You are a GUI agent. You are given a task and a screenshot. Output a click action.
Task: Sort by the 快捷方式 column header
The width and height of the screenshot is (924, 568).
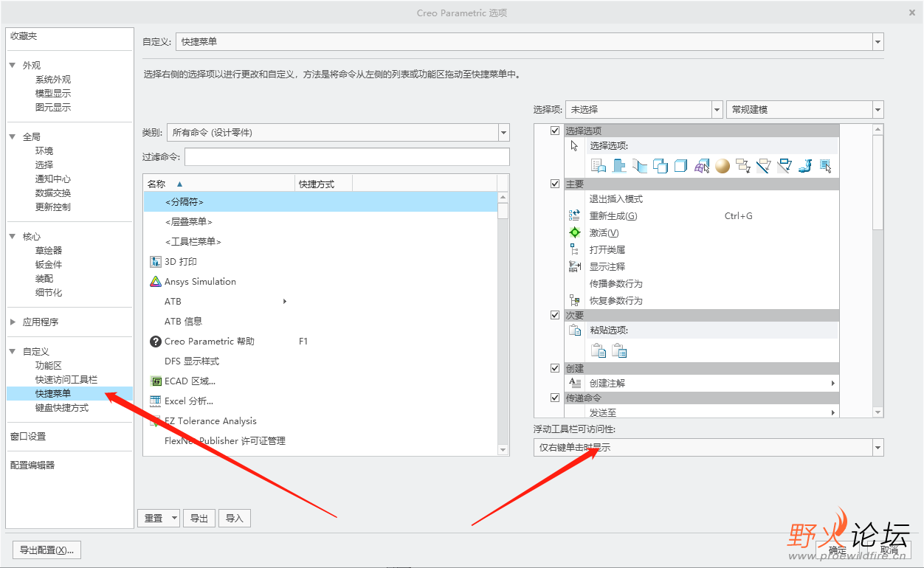(323, 184)
